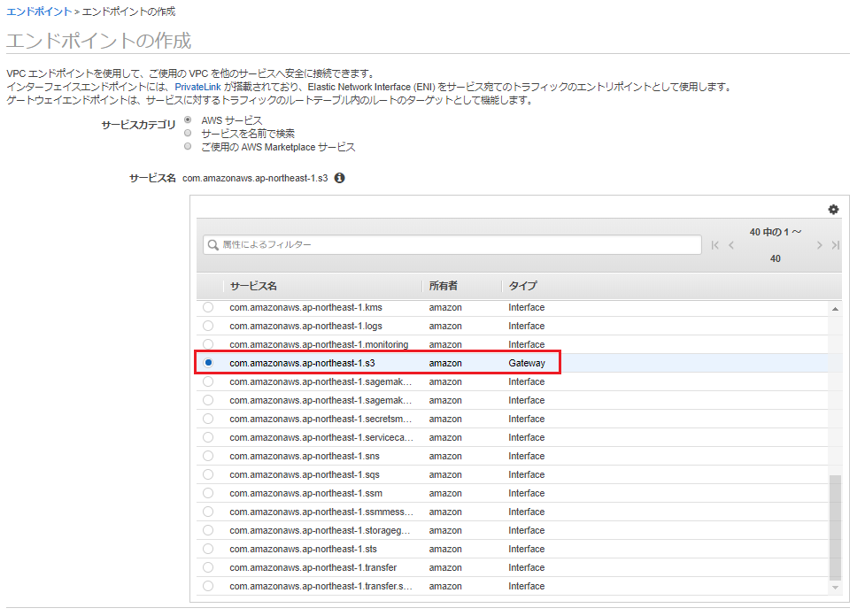
Task: Choose radio for ap-northeast-1.serviceca… row
Action: click(208, 437)
